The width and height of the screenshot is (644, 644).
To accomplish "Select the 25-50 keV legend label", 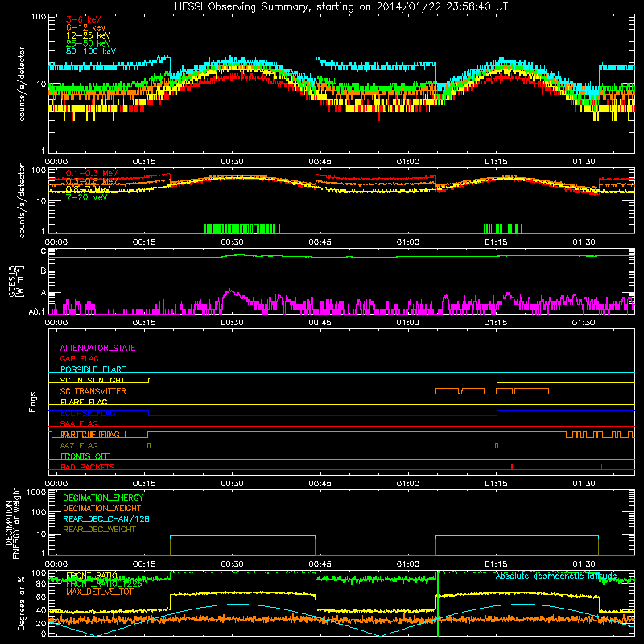I will [x=88, y=43].
